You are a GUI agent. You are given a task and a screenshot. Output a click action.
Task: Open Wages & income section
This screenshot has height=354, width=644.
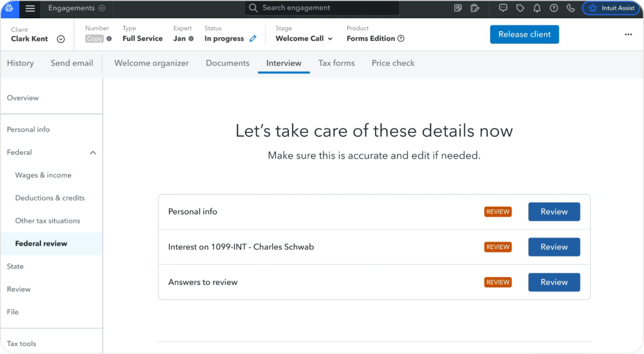click(43, 176)
